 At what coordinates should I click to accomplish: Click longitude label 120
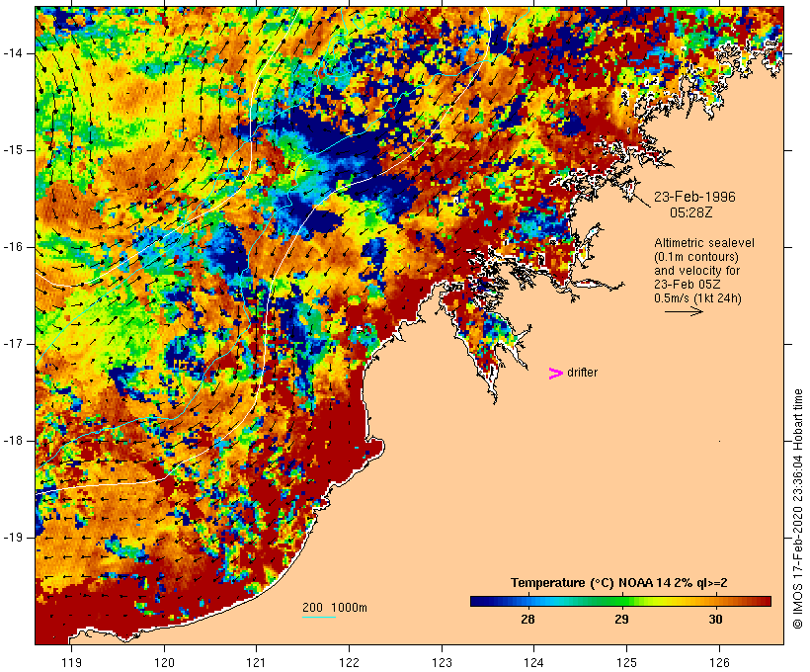(x=164, y=662)
